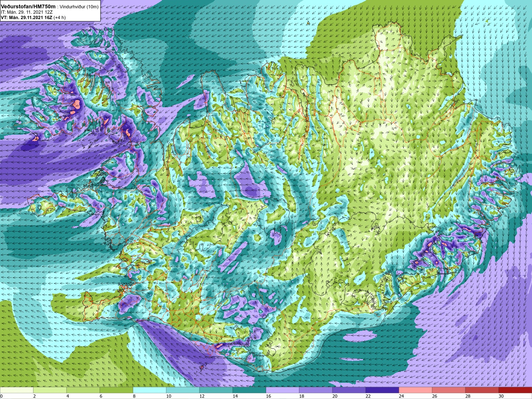
Task: Click the 'Veðurstofan/HM750m' title text
Action: click(x=28, y=6)
